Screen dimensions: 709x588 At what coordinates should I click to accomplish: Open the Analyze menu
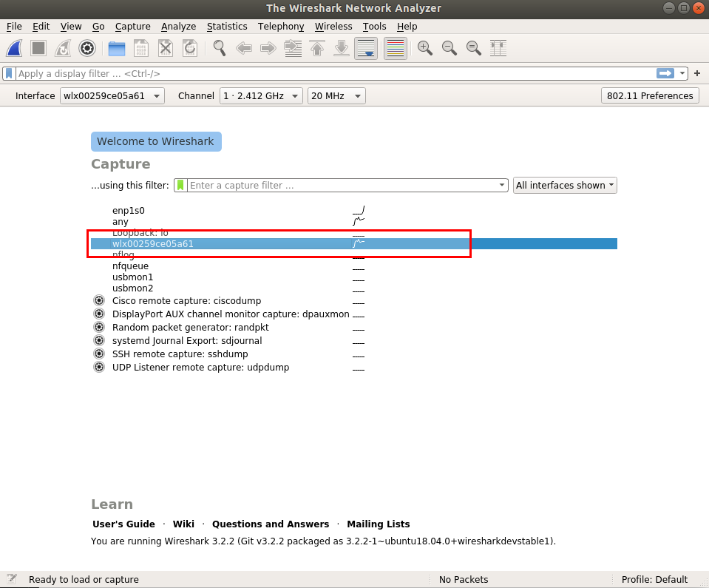[179, 26]
